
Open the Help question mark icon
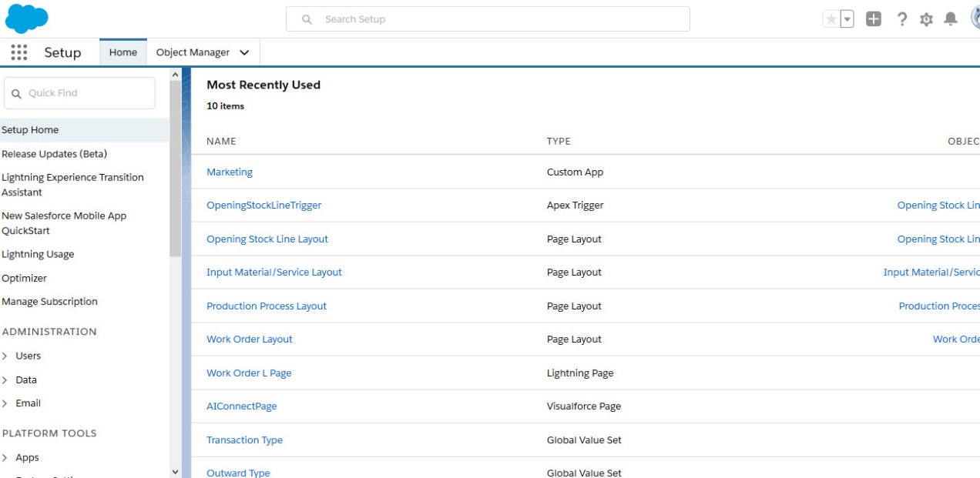point(901,19)
